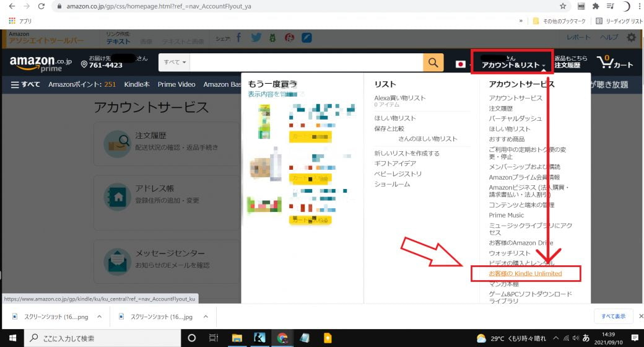Screen dimensions: 644x347
Task: Click すべて表示 in the downloads bar
Action: 613,316
